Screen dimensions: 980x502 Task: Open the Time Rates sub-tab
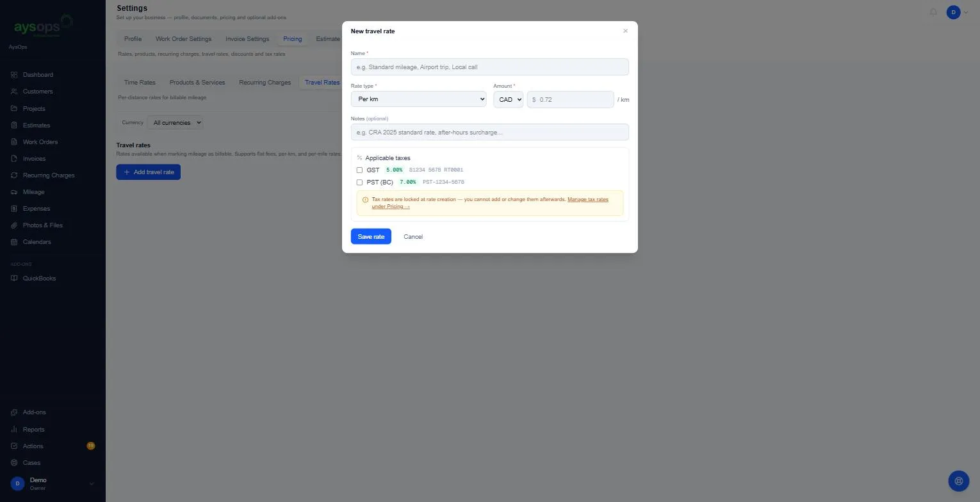tap(140, 83)
